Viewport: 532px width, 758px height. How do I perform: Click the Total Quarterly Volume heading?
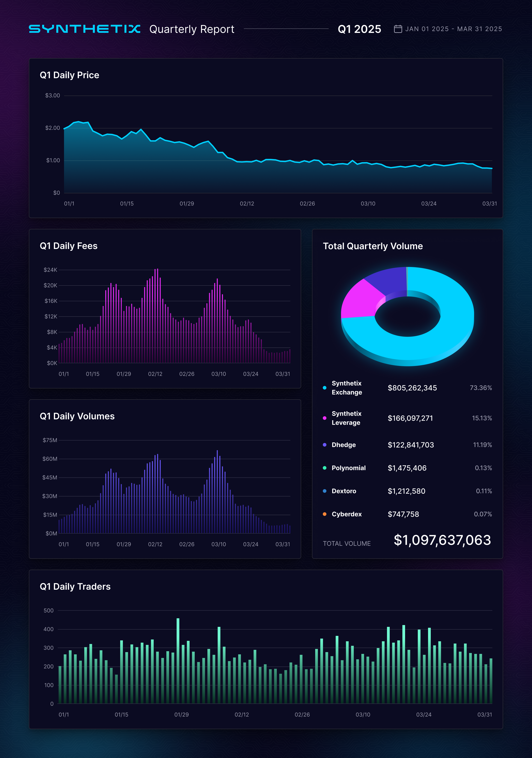pyautogui.click(x=373, y=246)
